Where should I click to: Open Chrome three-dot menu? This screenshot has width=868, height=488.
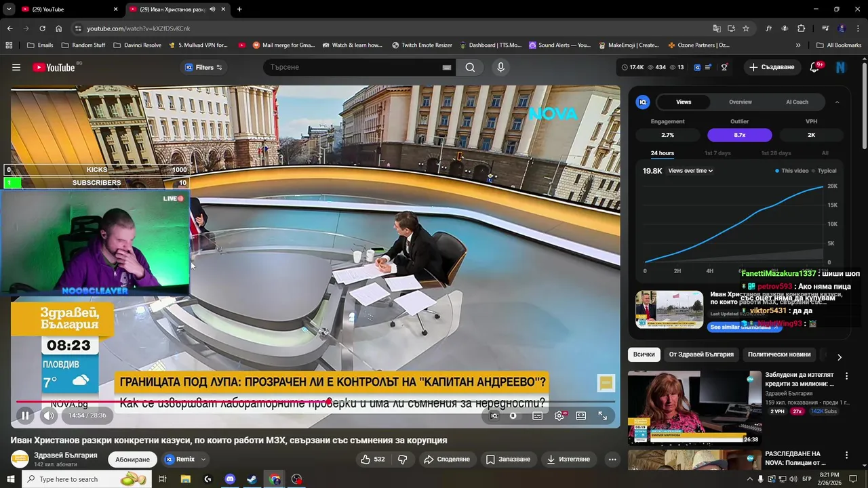858,28
